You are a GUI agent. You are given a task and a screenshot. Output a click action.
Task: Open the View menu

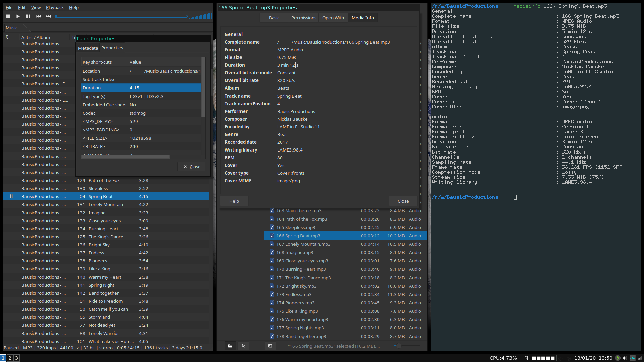tap(36, 7)
